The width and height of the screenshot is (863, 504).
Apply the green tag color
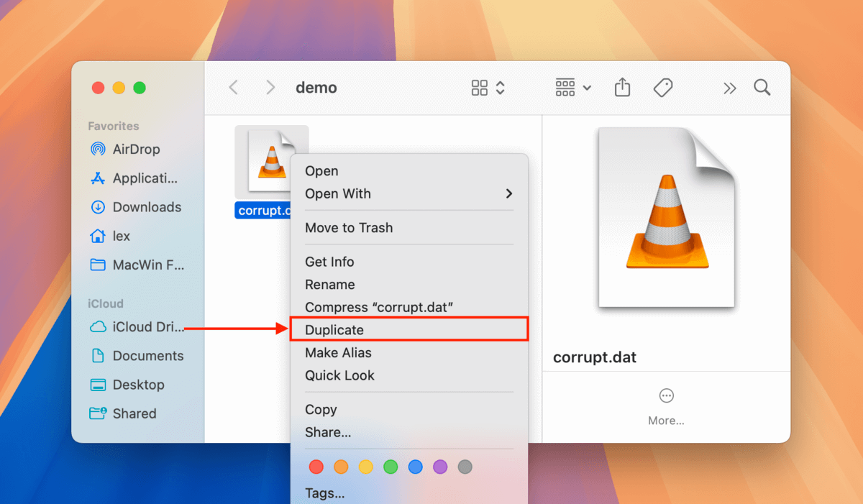pyautogui.click(x=391, y=467)
